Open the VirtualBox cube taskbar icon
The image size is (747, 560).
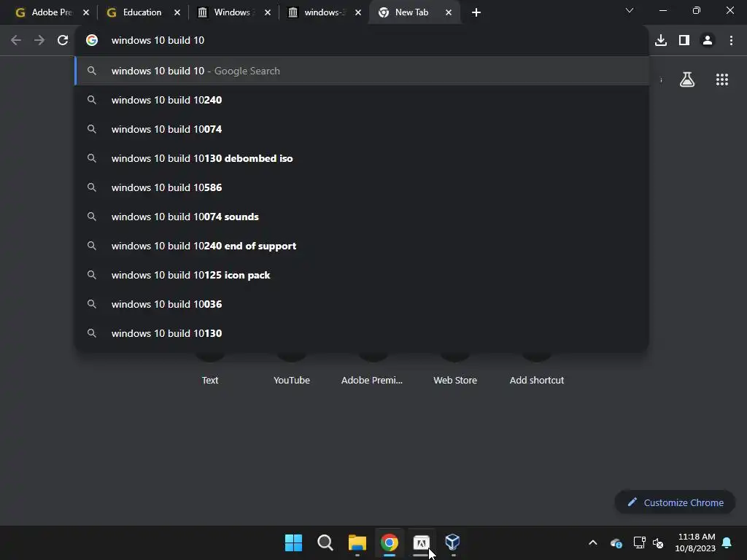pyautogui.click(x=452, y=542)
